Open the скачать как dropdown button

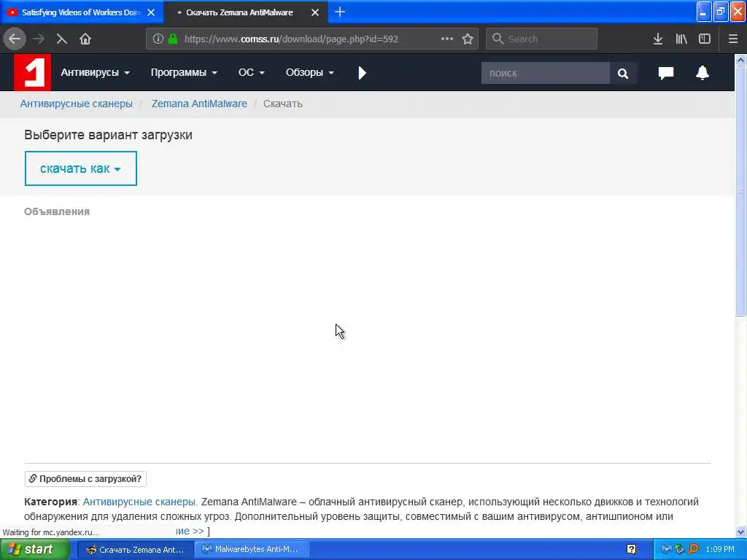click(x=80, y=168)
